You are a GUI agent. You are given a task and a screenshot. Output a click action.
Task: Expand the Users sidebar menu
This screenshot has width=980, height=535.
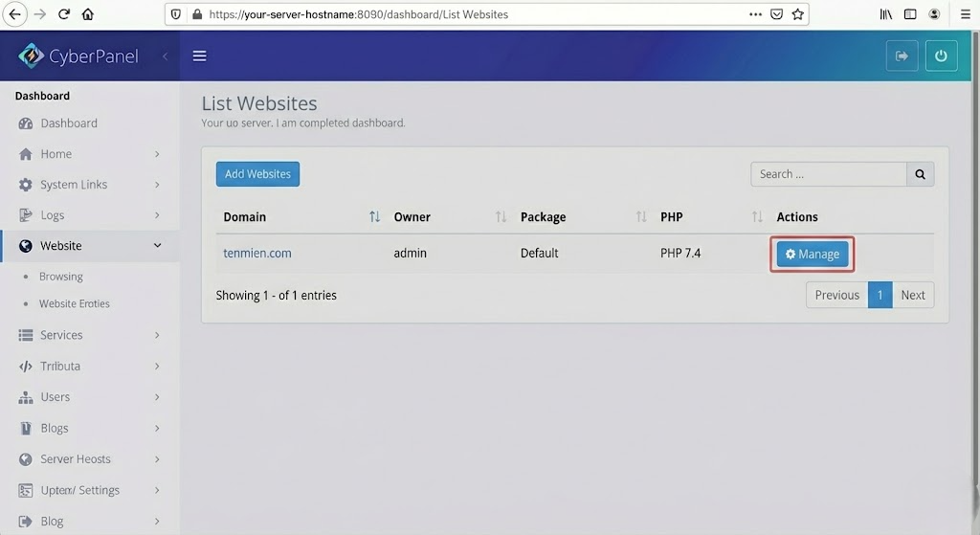click(x=89, y=397)
